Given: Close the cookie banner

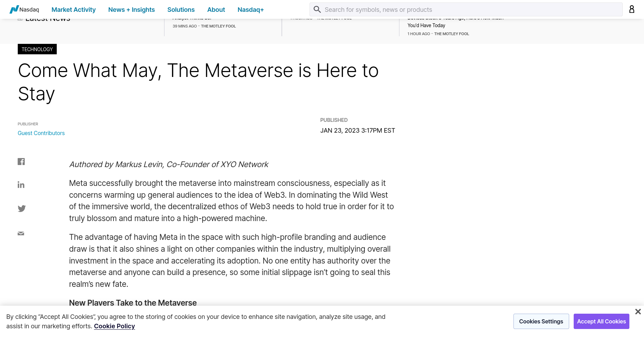Looking at the screenshot, I should point(638,312).
